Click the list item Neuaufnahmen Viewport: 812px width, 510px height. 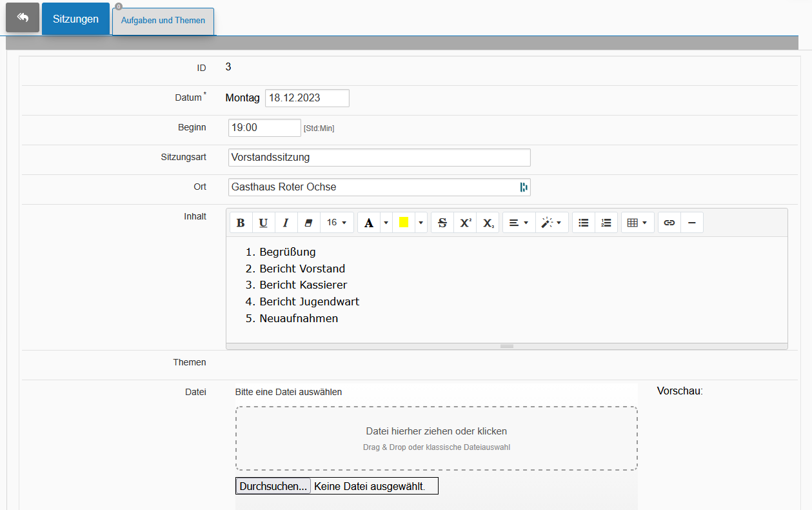tap(299, 318)
